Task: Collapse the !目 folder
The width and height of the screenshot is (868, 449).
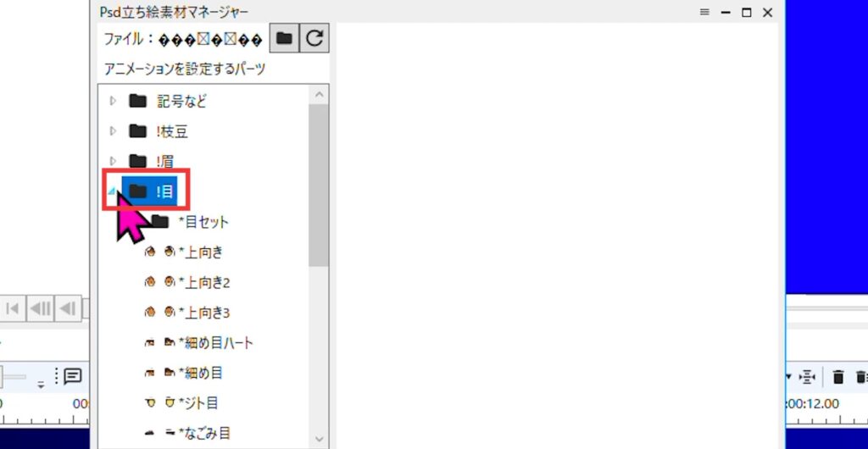Action: point(113,192)
